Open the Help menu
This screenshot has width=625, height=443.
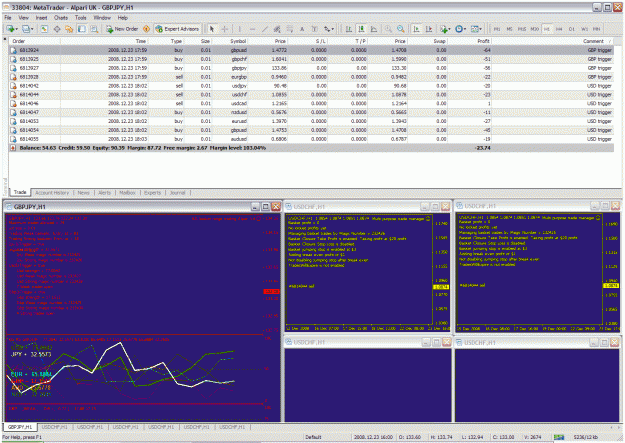pos(123,18)
